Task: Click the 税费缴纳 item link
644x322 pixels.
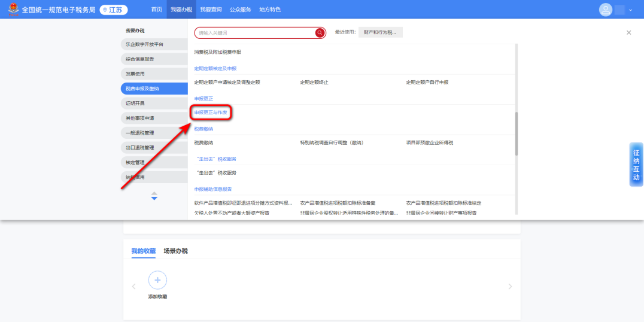Action: pos(203,143)
